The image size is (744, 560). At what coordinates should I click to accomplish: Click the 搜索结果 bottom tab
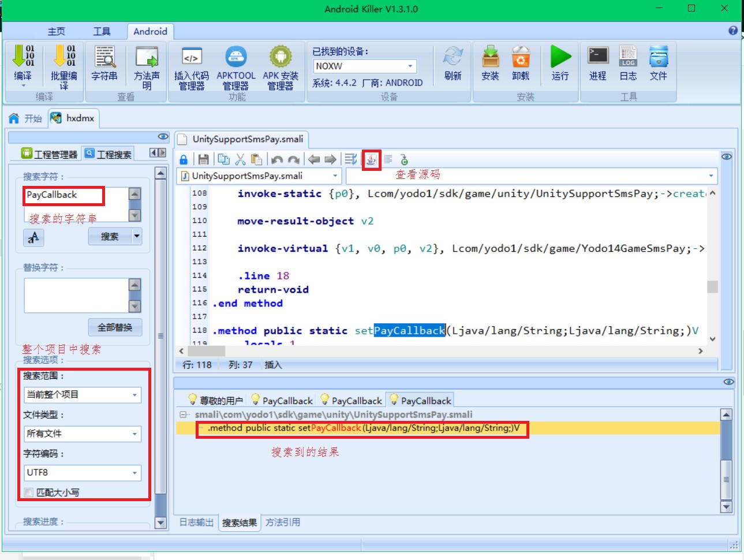(x=240, y=522)
